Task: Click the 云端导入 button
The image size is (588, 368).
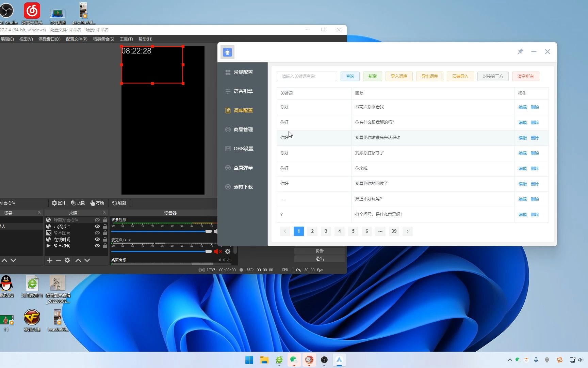Action: tap(460, 76)
